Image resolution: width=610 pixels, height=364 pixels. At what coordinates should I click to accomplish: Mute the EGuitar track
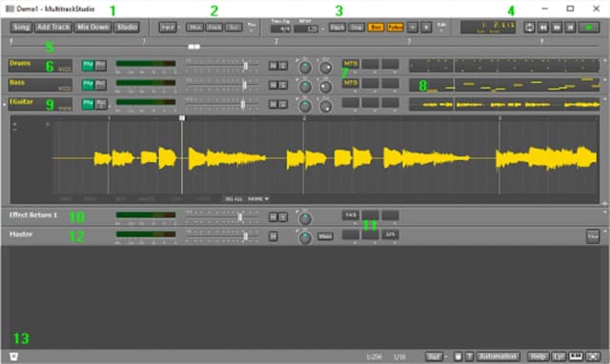pos(274,104)
